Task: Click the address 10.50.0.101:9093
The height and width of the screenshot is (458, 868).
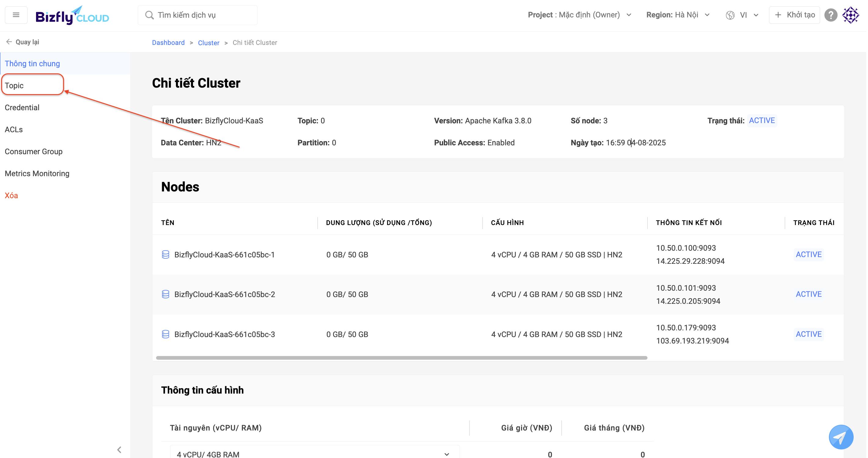Action: point(686,288)
